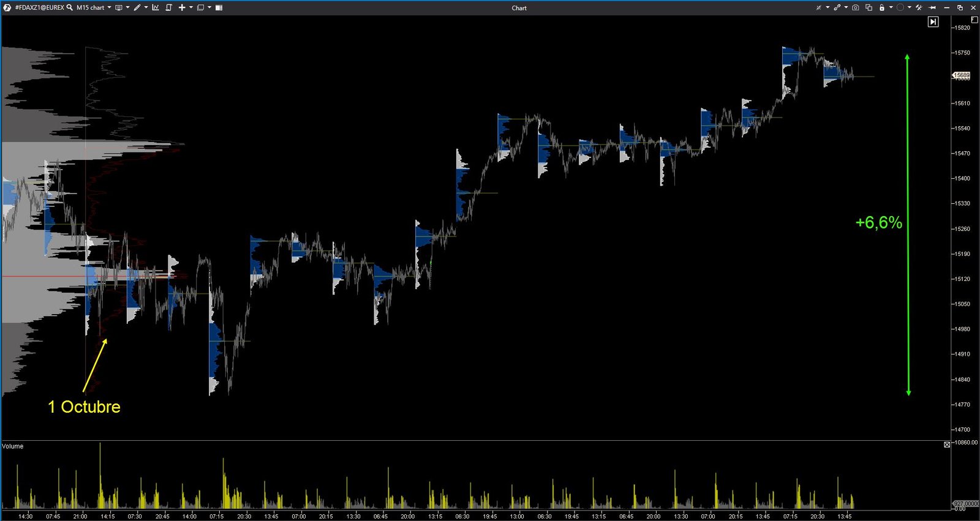Open the ATAS logo application menu
This screenshot has width=980, height=521.
click(7, 7)
